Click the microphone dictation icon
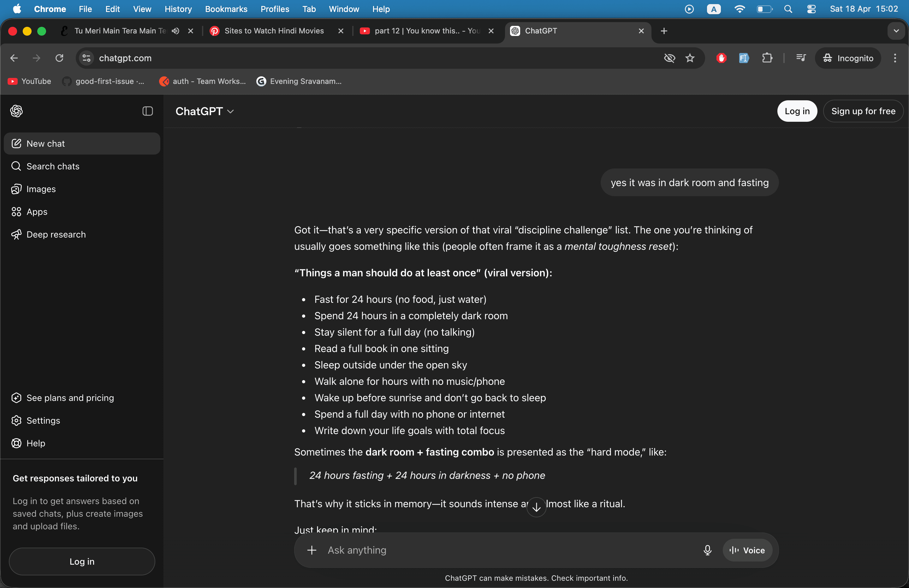This screenshot has width=909, height=588. tap(707, 550)
